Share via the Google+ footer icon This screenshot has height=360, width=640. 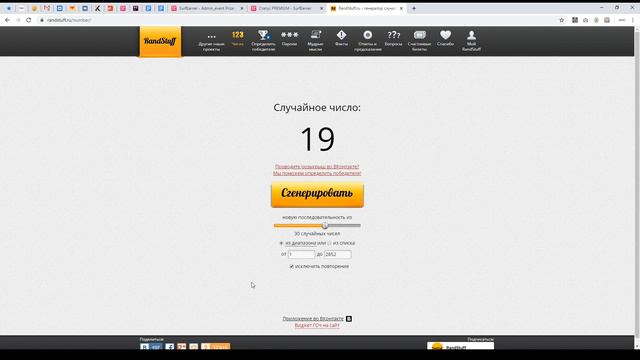pos(182,347)
